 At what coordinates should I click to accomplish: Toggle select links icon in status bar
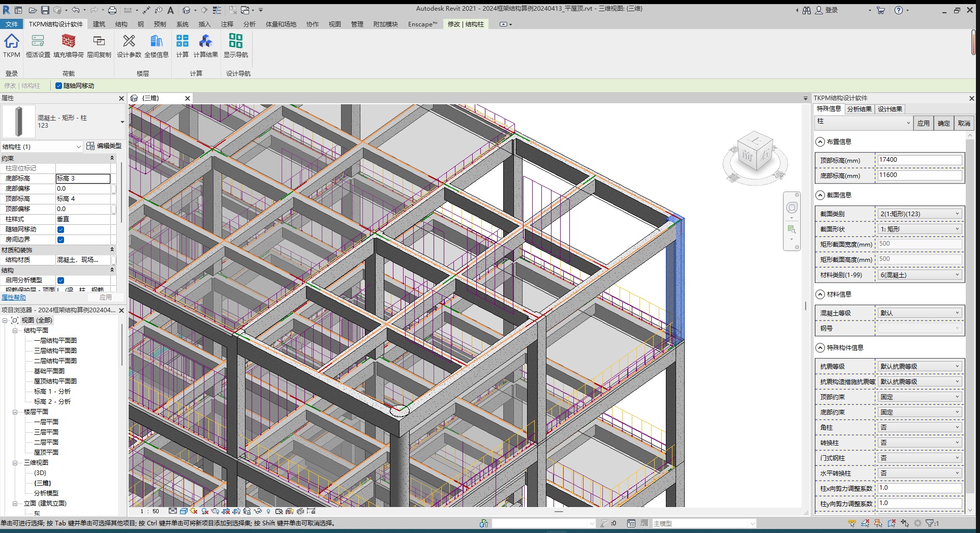coord(852,523)
